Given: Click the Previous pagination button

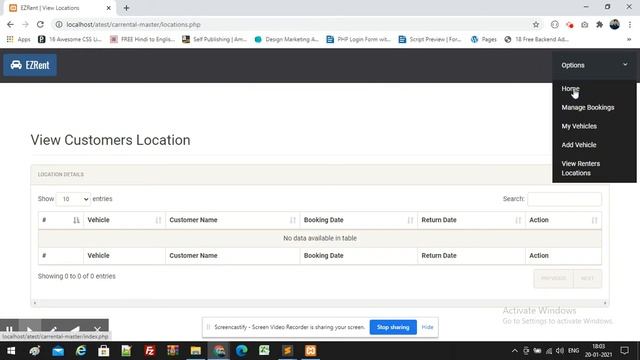Looking at the screenshot, I should coord(553,278).
